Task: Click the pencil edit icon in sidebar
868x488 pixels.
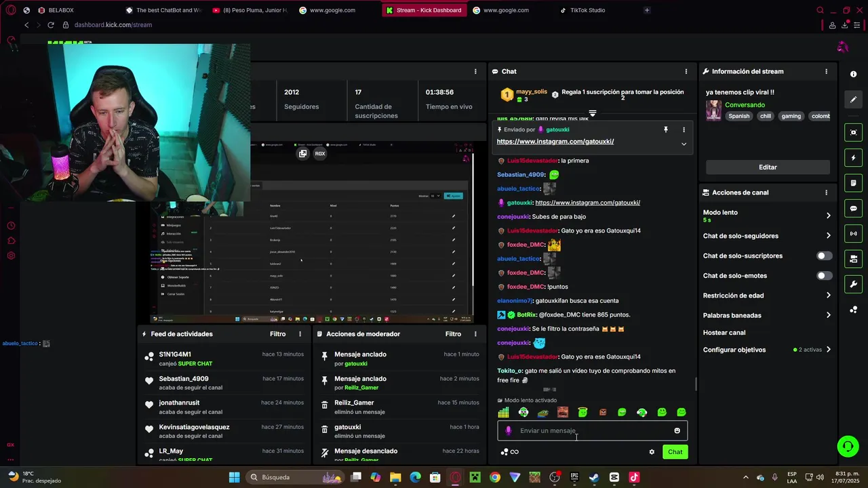Action: pyautogui.click(x=853, y=100)
